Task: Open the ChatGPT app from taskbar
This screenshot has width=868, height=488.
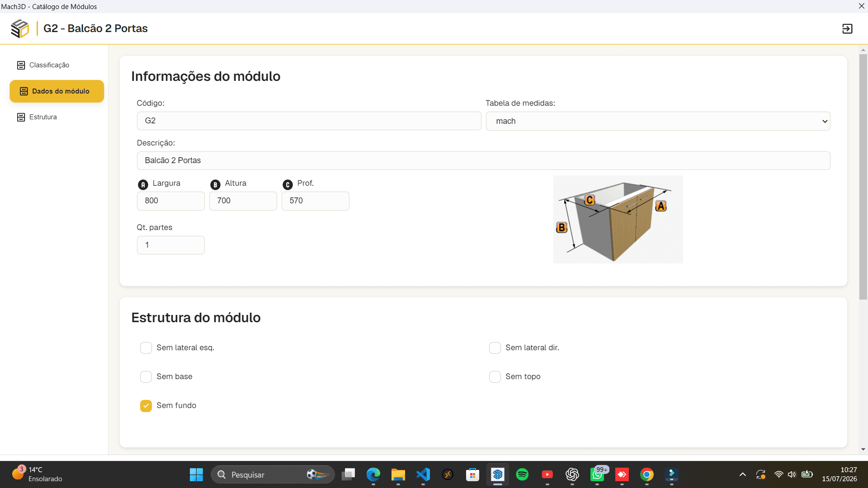Action: coord(572,475)
